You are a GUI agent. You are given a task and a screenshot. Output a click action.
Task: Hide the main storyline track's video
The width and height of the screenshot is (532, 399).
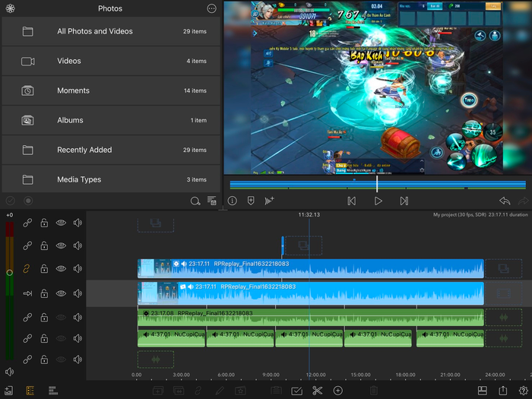pos(61,293)
